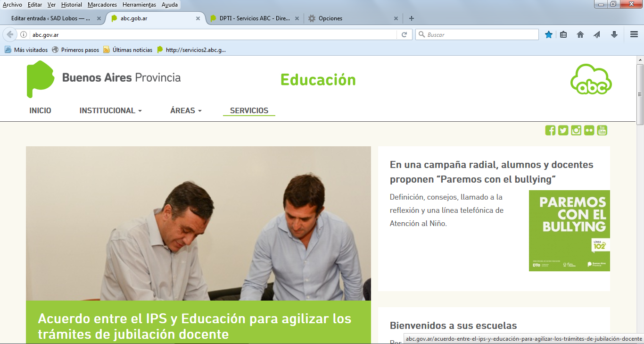The height and width of the screenshot is (344, 644).
Task: Open the Herramientas menu
Action: click(x=139, y=4)
